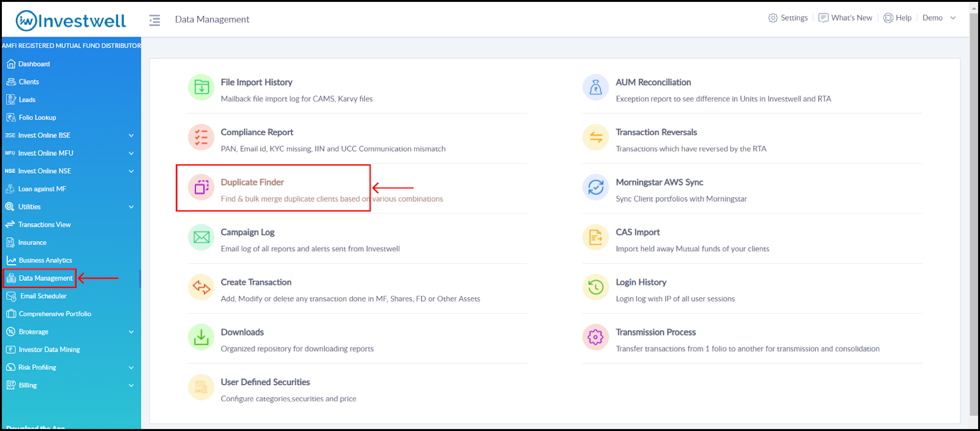This screenshot has width=980, height=431.
Task: Click the Transaction Reversals yellow icon
Action: (595, 137)
